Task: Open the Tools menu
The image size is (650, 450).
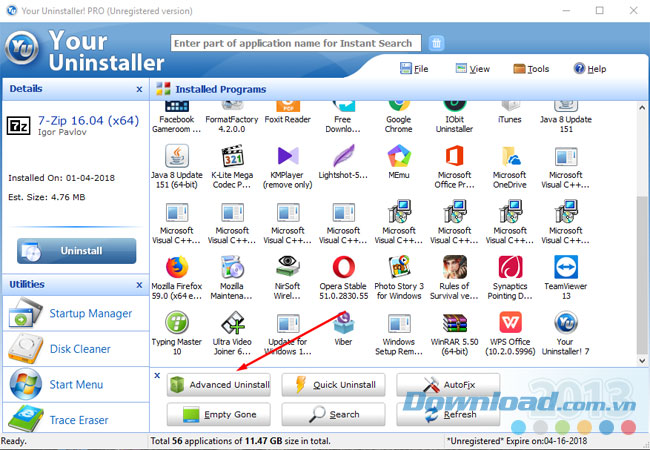Action: (x=531, y=69)
